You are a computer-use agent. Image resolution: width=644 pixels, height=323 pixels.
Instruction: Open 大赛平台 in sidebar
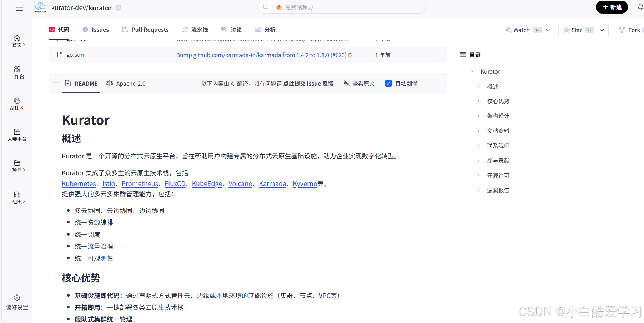(17, 135)
